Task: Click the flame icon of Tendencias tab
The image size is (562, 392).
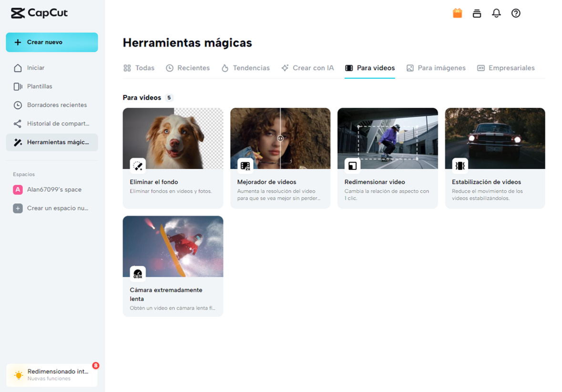Action: tap(225, 68)
